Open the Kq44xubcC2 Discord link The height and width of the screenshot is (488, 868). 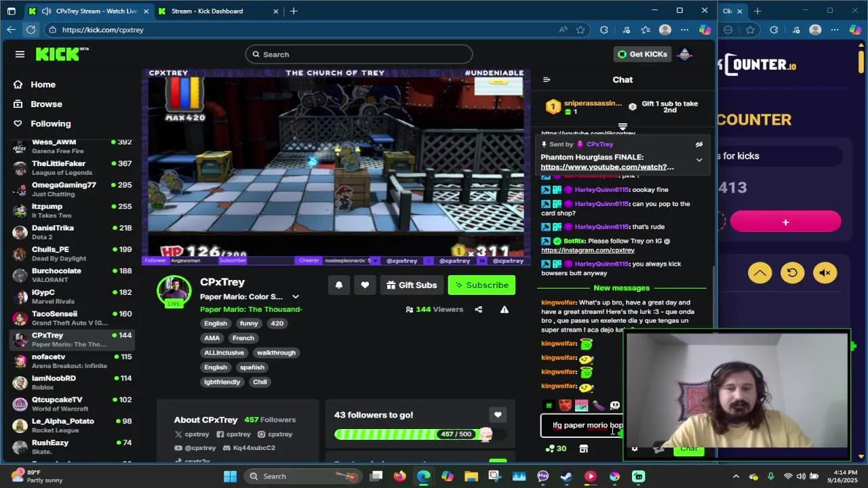pos(248,448)
